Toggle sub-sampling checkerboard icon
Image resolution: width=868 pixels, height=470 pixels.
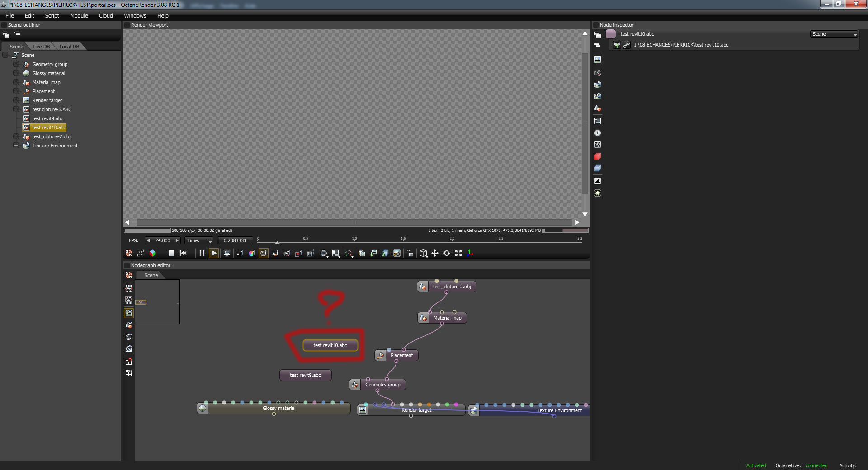tap(336, 253)
